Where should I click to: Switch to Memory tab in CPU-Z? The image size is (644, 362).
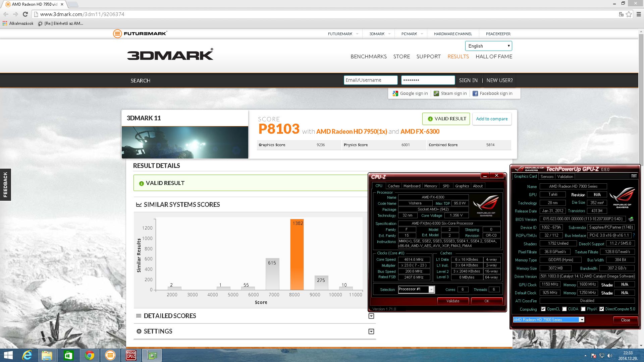(x=430, y=186)
